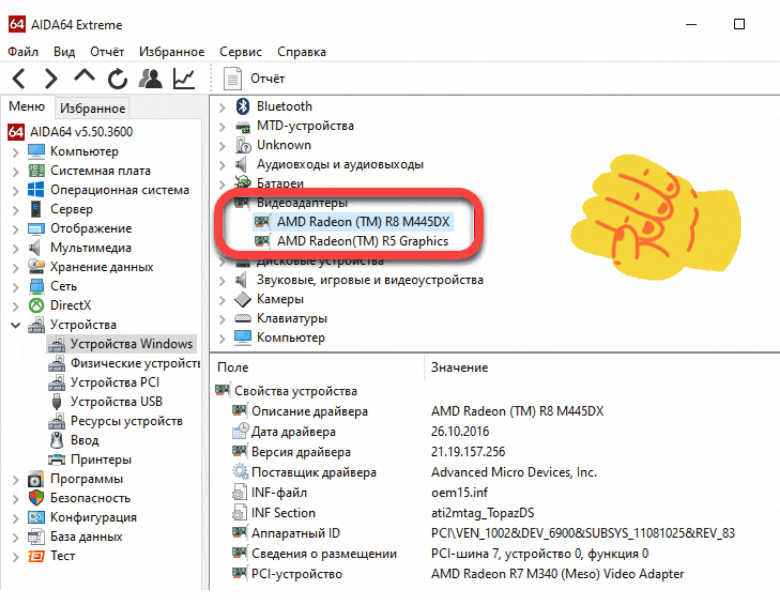Click driver version 21.19.157.256
This screenshot has height=600, width=780.
pos(468,452)
